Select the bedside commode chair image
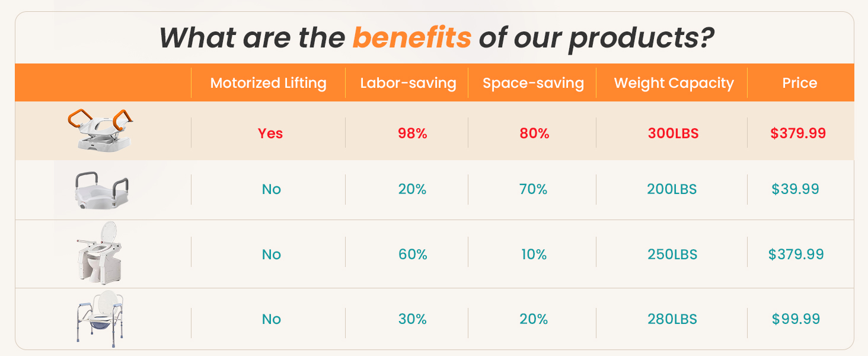 coord(101,319)
